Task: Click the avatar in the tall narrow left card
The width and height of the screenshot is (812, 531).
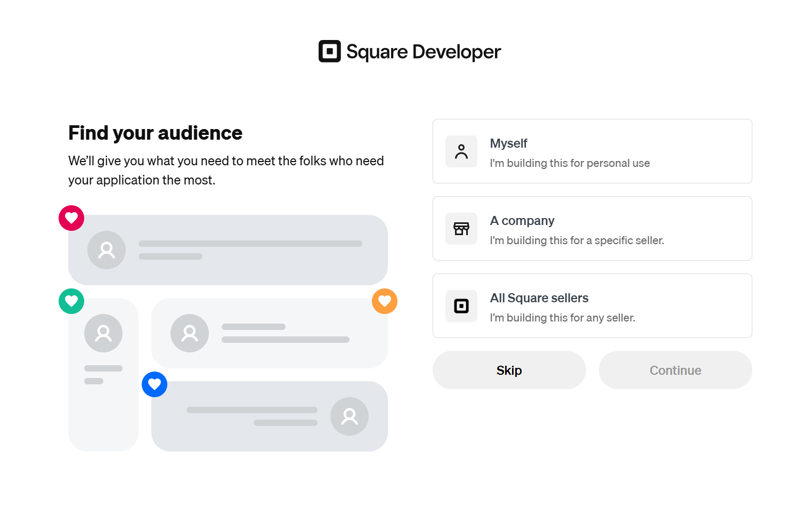Action: tap(103, 333)
